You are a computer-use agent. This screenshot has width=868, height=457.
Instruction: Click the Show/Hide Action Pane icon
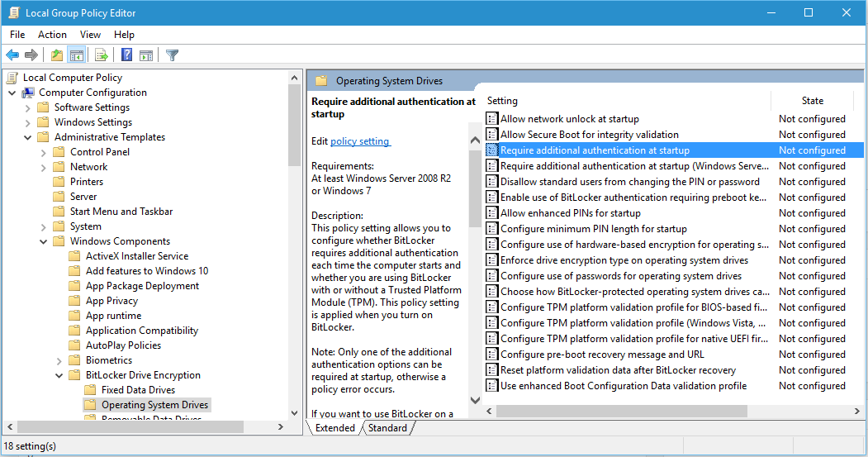coord(146,55)
